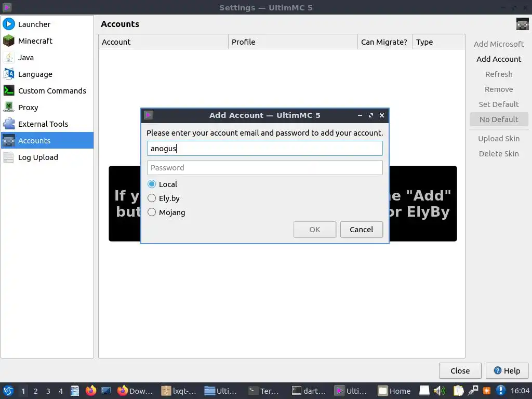Open the Launcher settings page
532x399 pixels.
pyautogui.click(x=47, y=24)
